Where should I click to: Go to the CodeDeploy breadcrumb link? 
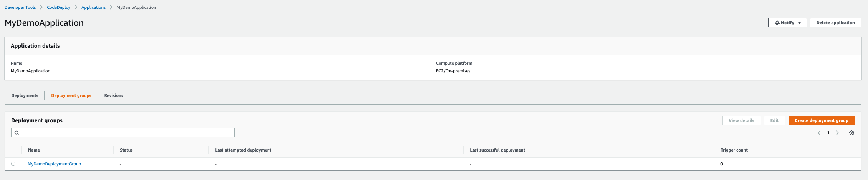(59, 7)
